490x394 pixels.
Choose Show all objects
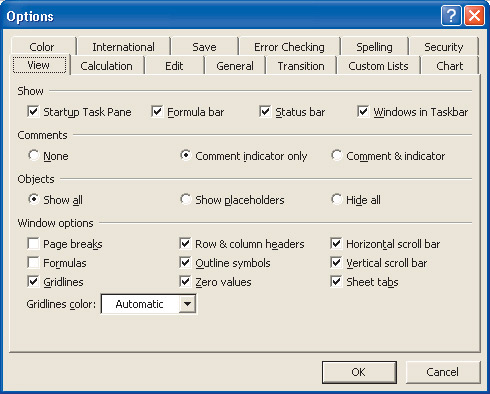click(34, 199)
